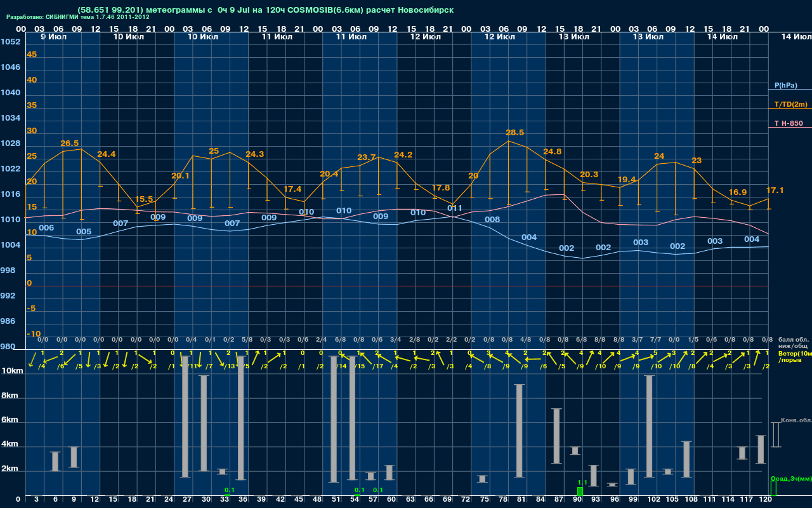812x508 pixels.
Task: Click the Осад,3ч(мм) legend label
Action: point(791,478)
